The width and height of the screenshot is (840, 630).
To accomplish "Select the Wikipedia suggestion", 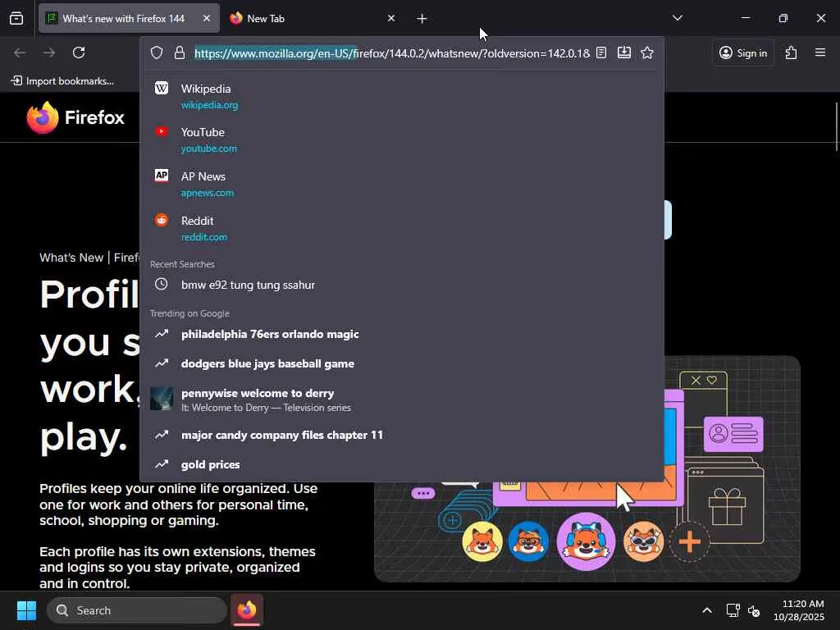I will [x=402, y=97].
